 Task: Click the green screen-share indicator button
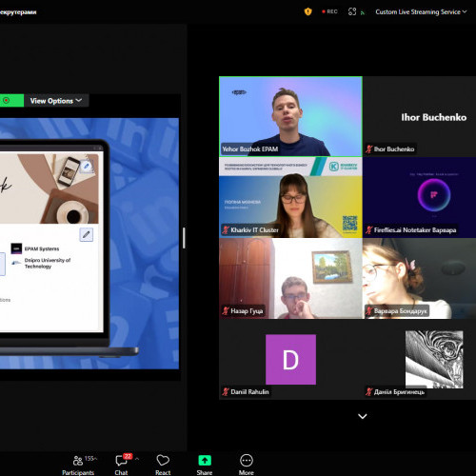[x=10, y=101]
